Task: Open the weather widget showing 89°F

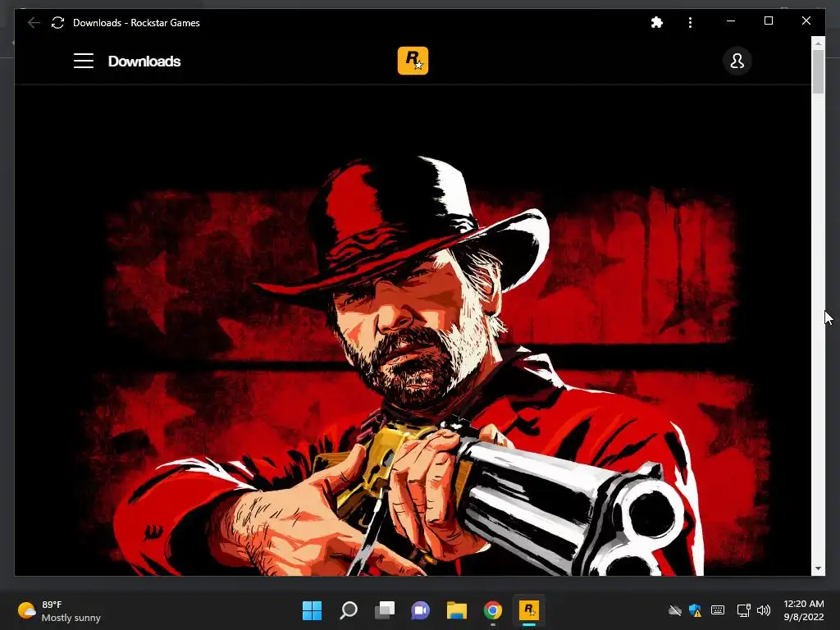Action: click(x=59, y=610)
